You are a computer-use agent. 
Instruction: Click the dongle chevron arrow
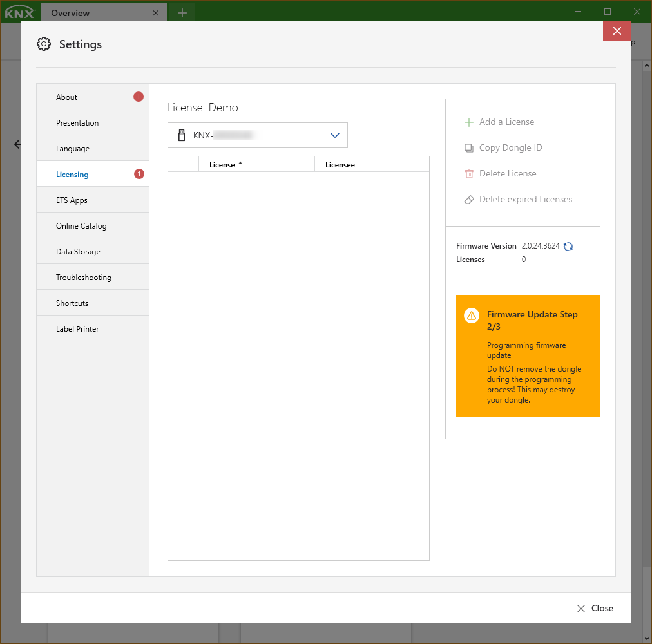(x=335, y=135)
